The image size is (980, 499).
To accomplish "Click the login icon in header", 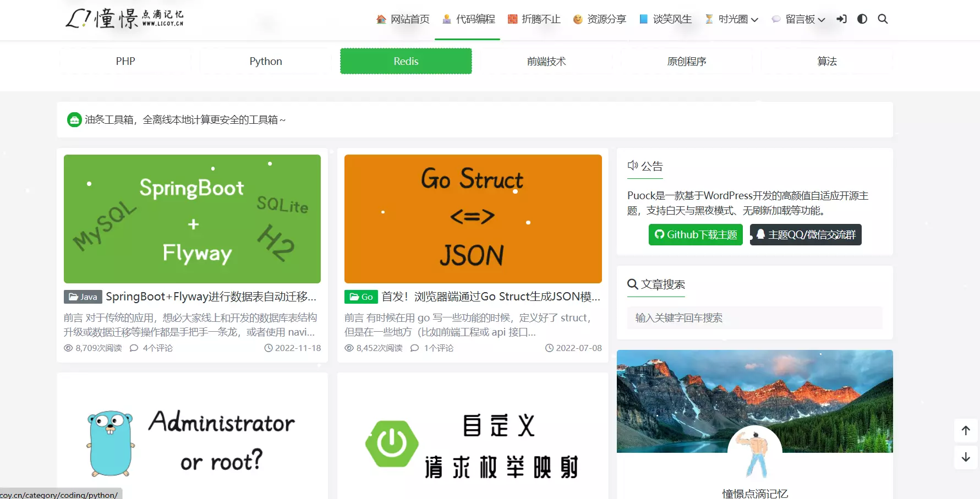I will click(841, 19).
